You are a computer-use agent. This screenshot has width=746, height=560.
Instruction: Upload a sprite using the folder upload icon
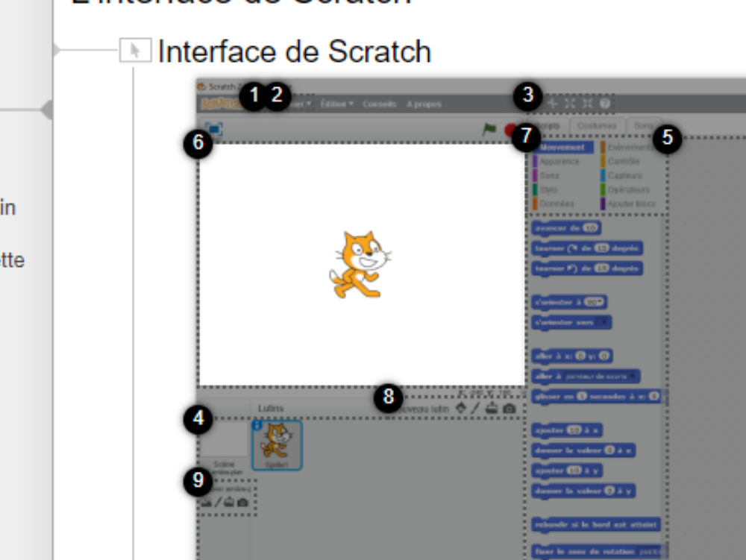[x=491, y=406]
